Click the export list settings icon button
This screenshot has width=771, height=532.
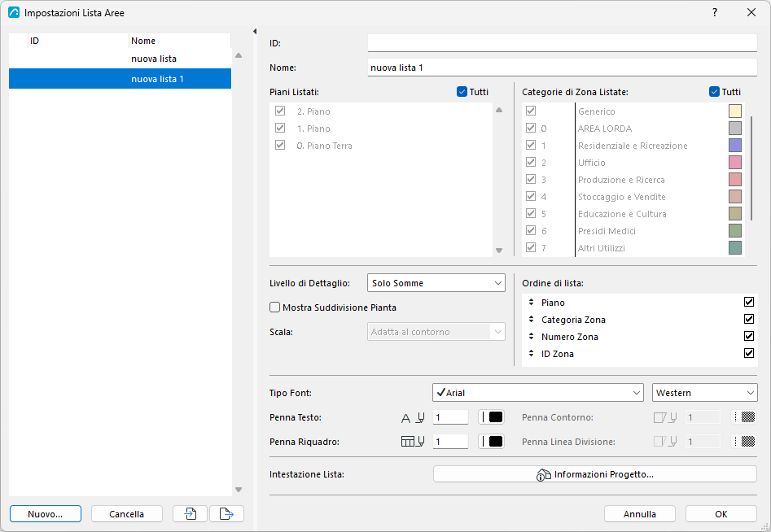226,514
